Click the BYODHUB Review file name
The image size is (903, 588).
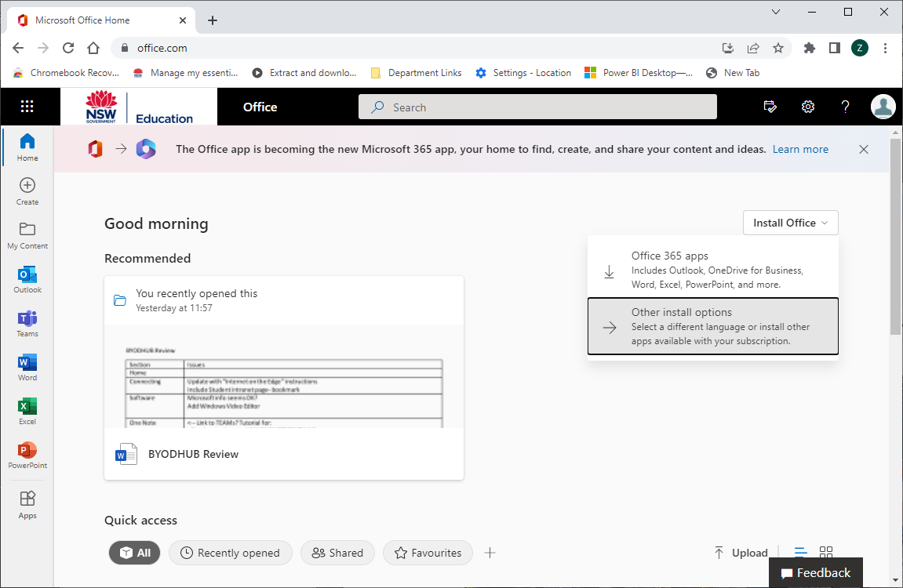point(193,454)
